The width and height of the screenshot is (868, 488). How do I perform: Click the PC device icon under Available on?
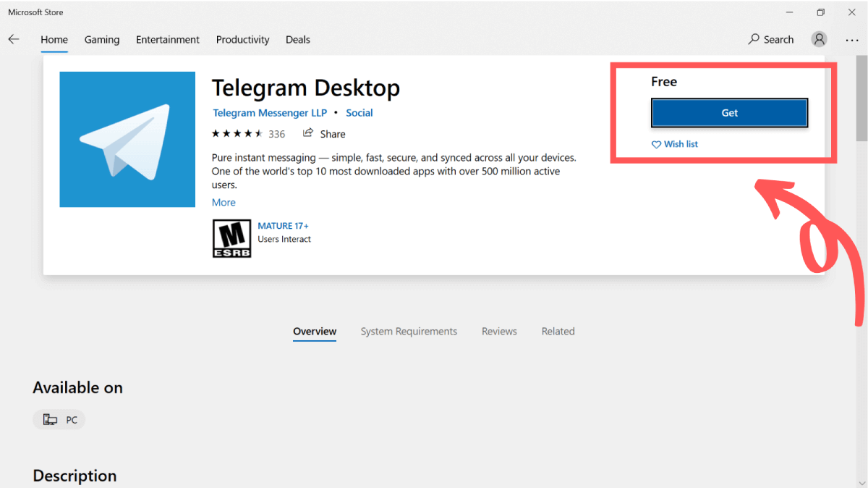[50, 420]
